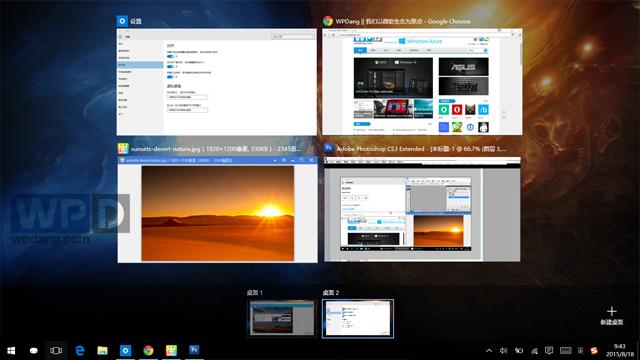640x360 pixels.
Task: Toggle the Task View taskbar button
Action: (x=56, y=350)
